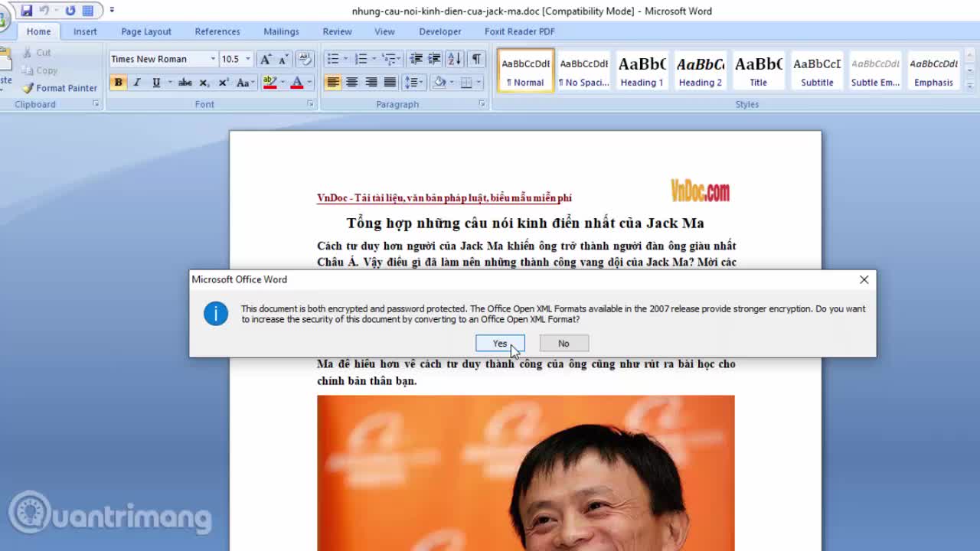Apply the Heading 2 style
The image size is (980, 551).
700,71
